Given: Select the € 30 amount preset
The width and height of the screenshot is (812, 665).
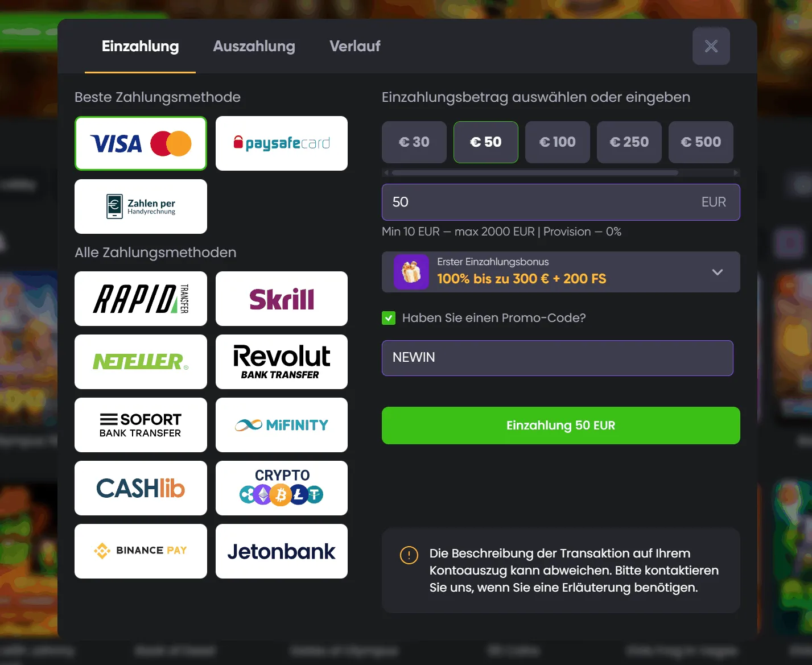Looking at the screenshot, I should (414, 142).
